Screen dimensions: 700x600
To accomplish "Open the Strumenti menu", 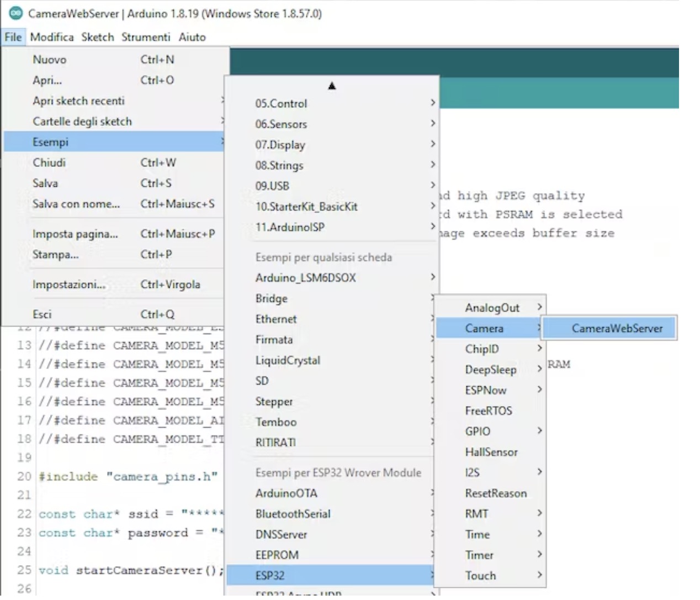I will [x=146, y=37].
